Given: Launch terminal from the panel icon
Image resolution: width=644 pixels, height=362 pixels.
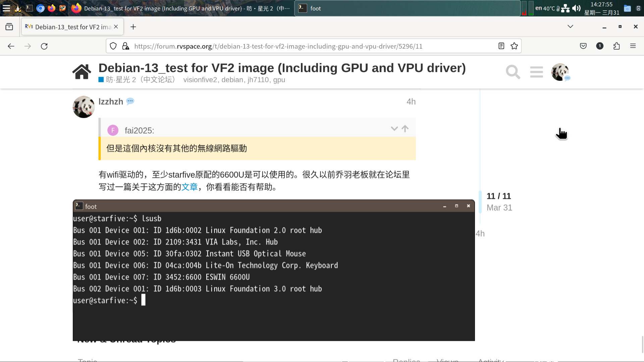Looking at the screenshot, I should [x=30, y=8].
